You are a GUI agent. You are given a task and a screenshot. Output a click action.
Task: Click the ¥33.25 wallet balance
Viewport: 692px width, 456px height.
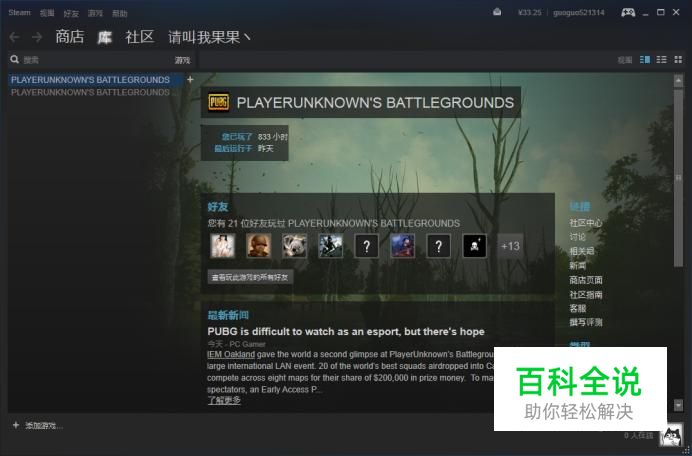tap(530, 12)
